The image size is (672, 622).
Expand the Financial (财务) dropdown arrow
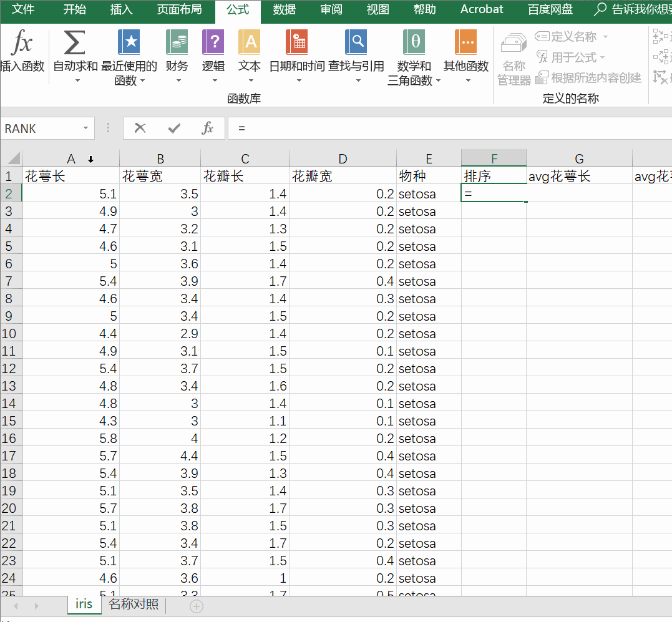pyautogui.click(x=178, y=80)
